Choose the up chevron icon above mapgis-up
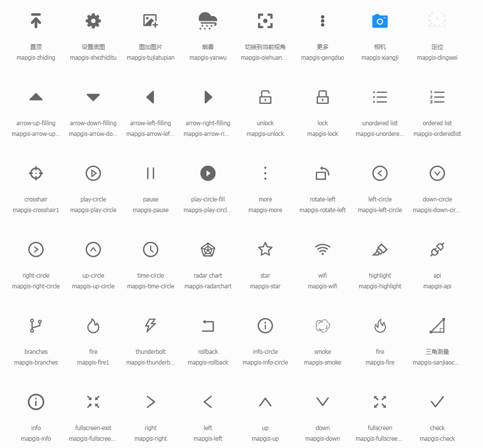 [x=265, y=402]
